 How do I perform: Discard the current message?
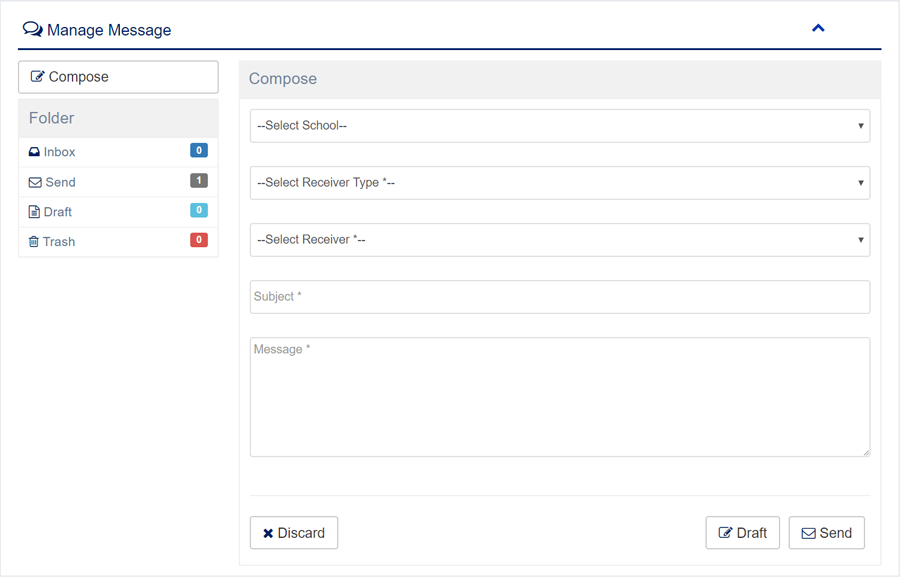click(x=294, y=533)
